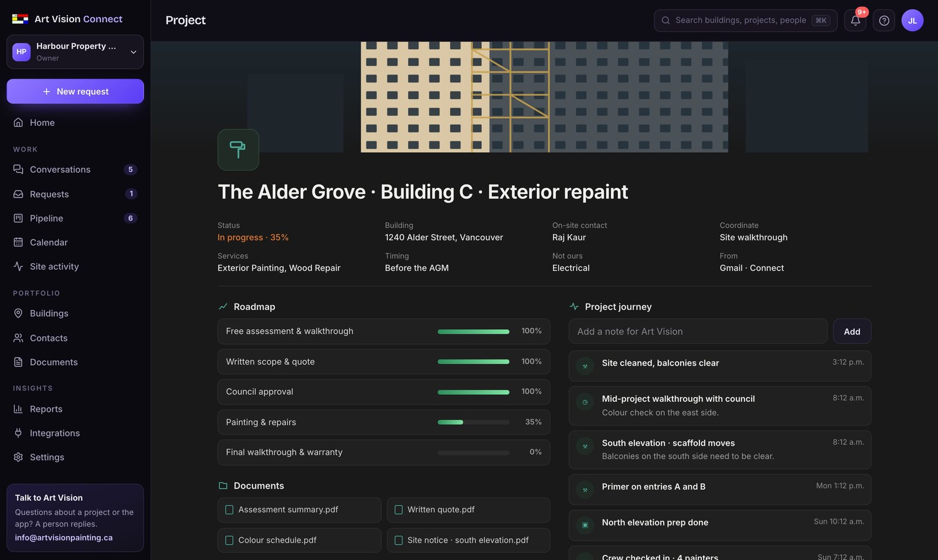This screenshot has width=938, height=560.
Task: Click icon beside Mid-project walkthrough with council
Action: tap(585, 402)
